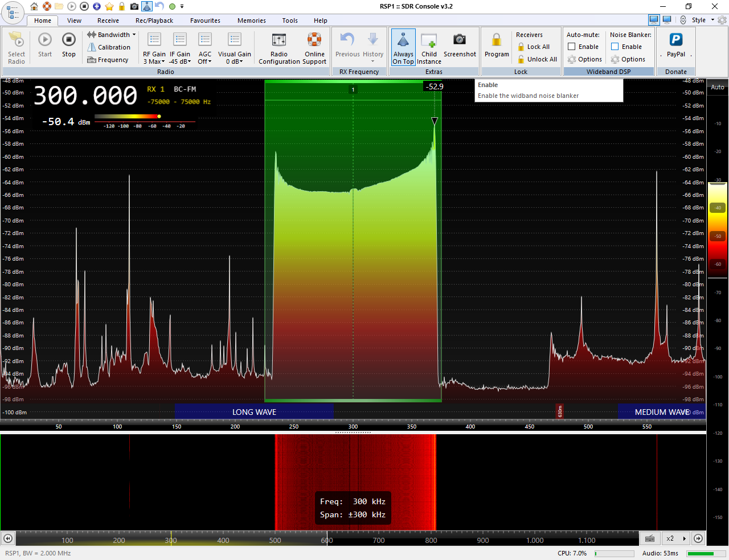Open Radio Configuration

[x=279, y=40]
